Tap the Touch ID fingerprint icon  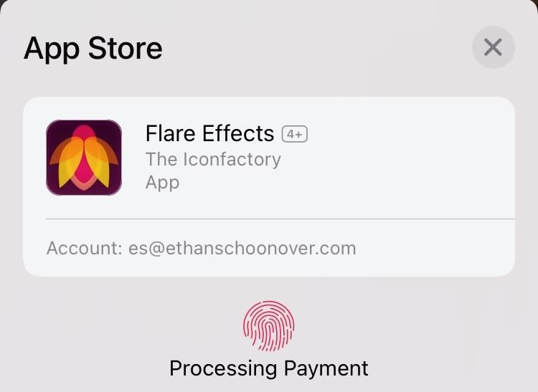click(x=269, y=326)
